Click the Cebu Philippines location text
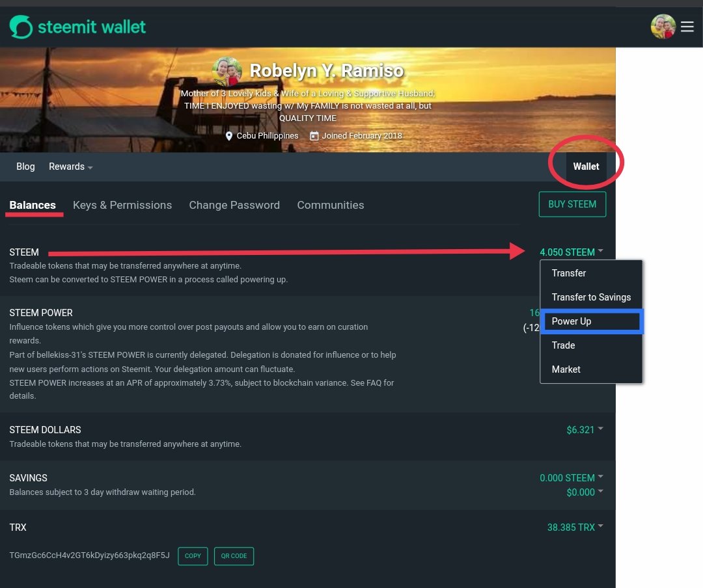The image size is (703, 588). pos(268,136)
